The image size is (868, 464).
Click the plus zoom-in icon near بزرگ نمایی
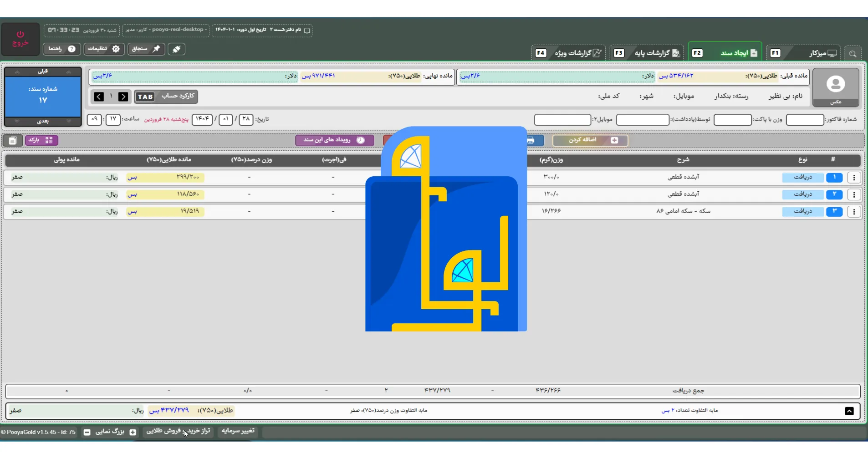[x=133, y=432]
